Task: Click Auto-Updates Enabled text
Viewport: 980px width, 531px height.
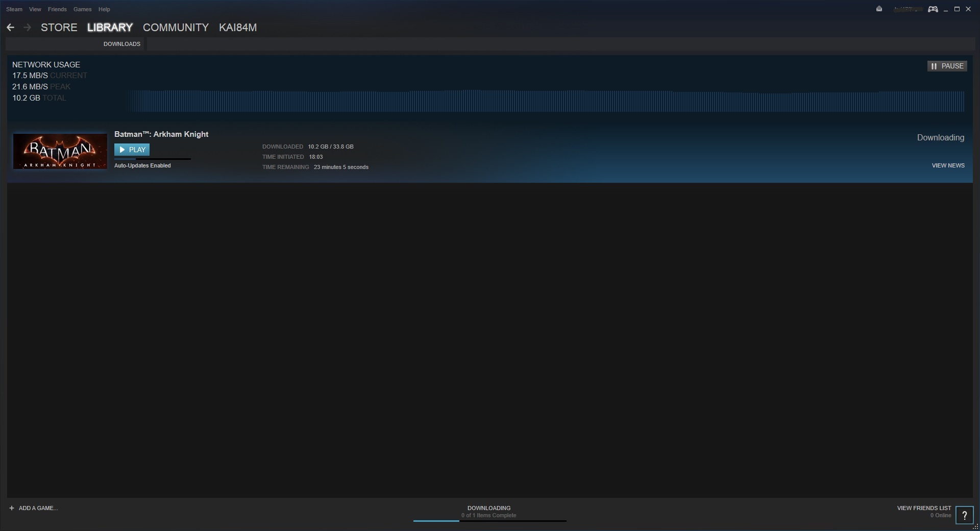Action: click(x=142, y=165)
